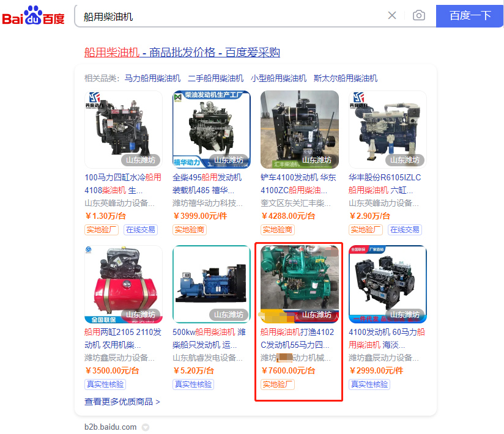
Task: Open 船用两缸2105 2110发动机 product title
Action: (x=123, y=338)
